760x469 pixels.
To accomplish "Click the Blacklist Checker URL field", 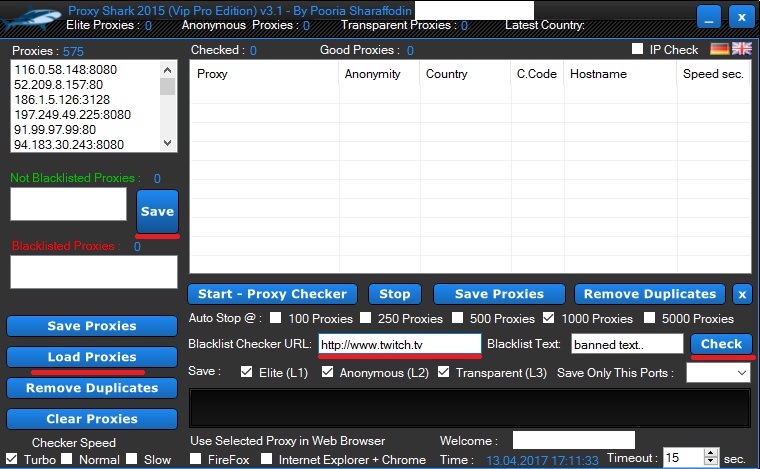I will [x=399, y=344].
